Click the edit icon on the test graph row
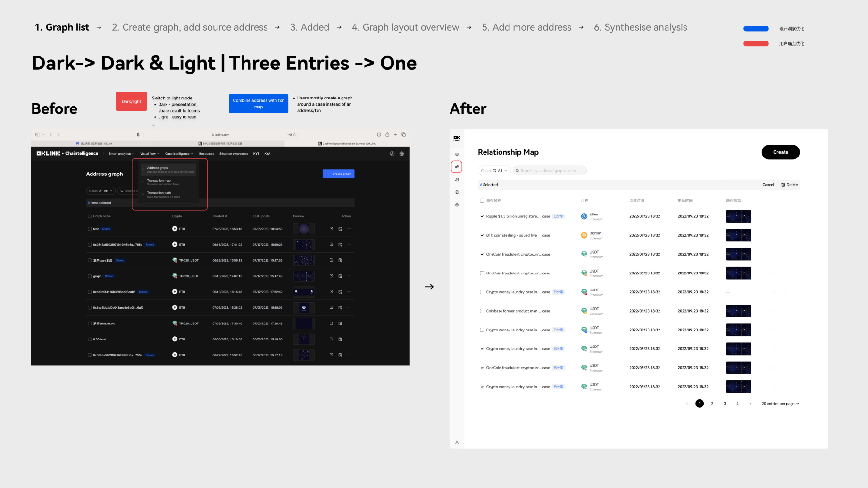Screen dimensions: 868x488 (331, 229)
